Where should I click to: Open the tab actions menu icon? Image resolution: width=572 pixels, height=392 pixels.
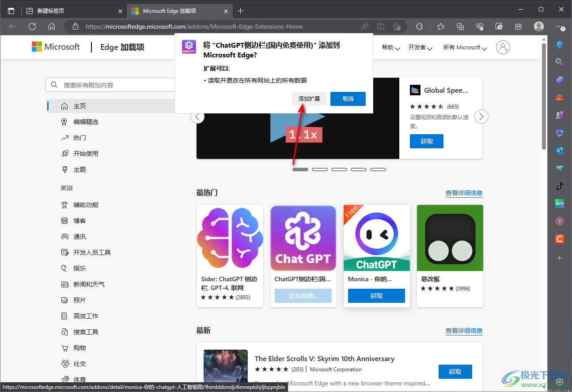pyautogui.click(x=11, y=11)
